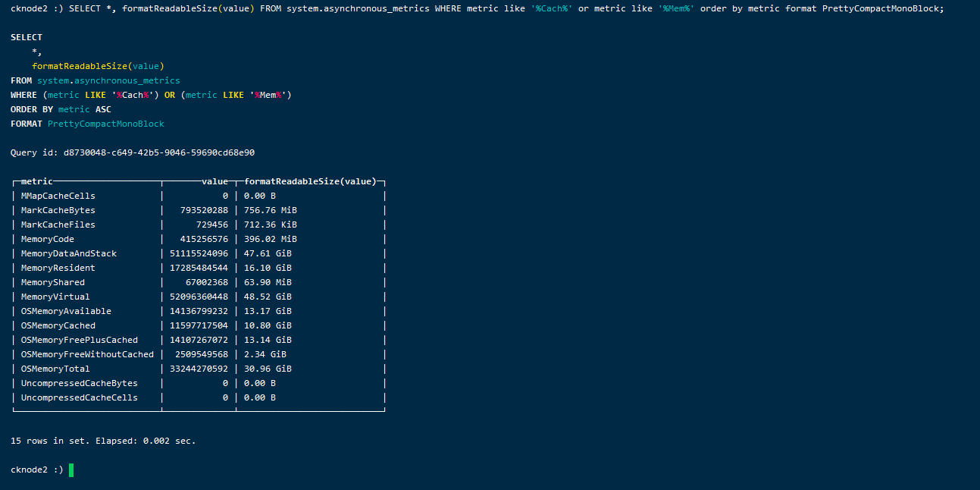Click the OSMemoryTotal metric name
Image resolution: width=980 pixels, height=490 pixels.
coord(55,369)
